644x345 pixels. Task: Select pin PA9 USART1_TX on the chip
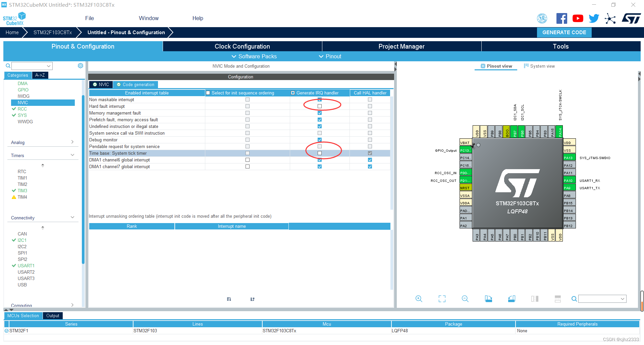click(569, 188)
